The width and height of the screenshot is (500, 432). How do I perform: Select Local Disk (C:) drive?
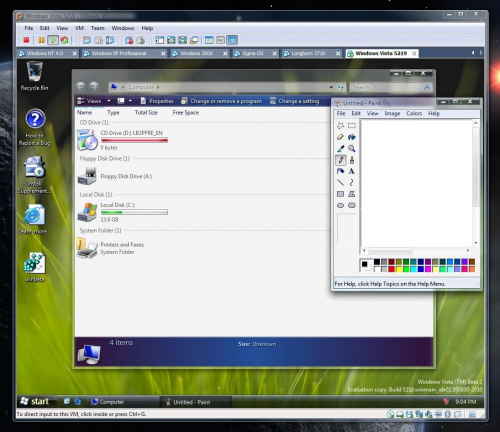pos(122,212)
